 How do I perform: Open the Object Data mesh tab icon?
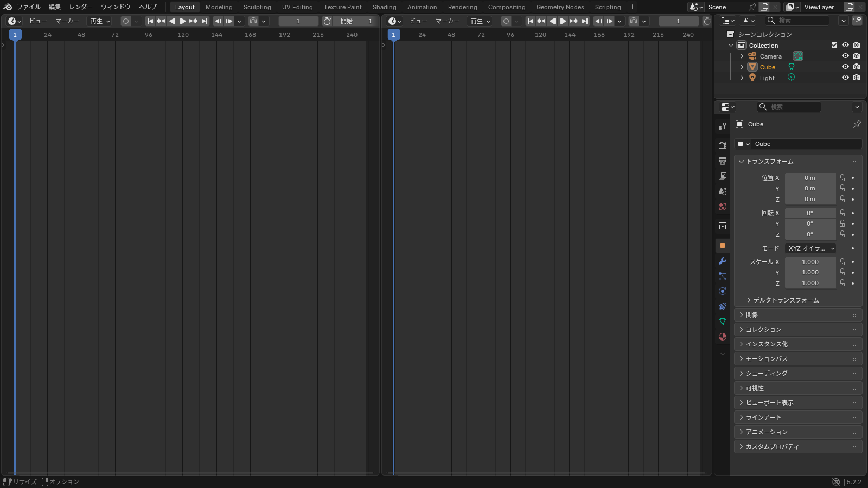coord(722,322)
